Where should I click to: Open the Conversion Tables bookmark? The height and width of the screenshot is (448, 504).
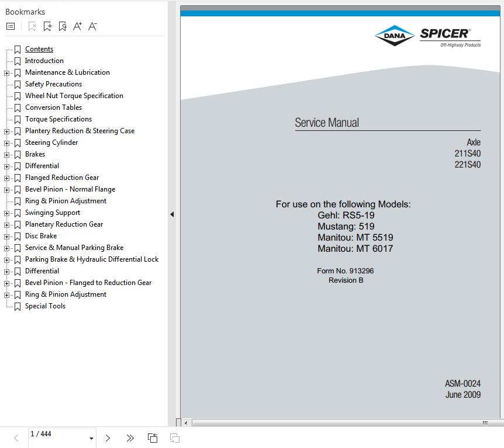pos(53,107)
